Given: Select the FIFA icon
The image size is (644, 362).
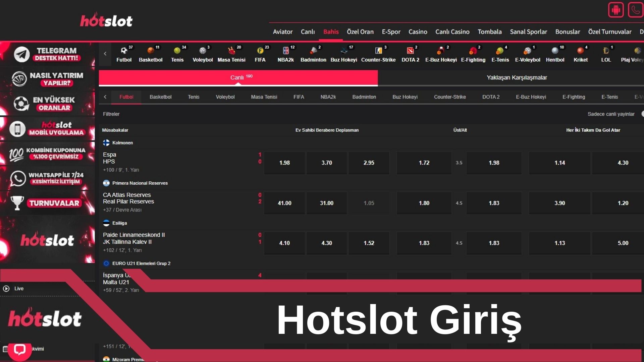Looking at the screenshot, I should [260, 51].
